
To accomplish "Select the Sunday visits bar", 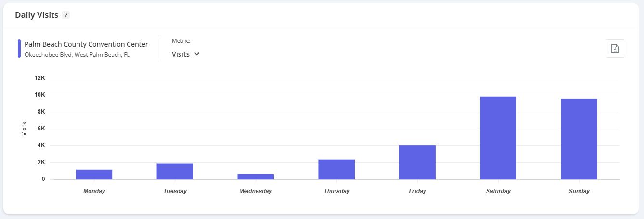I will click(579, 139).
